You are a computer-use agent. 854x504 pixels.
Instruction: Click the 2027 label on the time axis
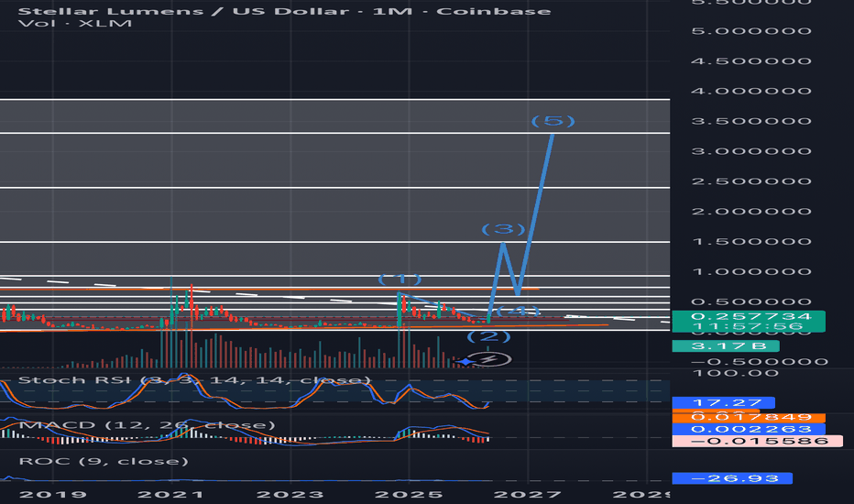point(527,495)
